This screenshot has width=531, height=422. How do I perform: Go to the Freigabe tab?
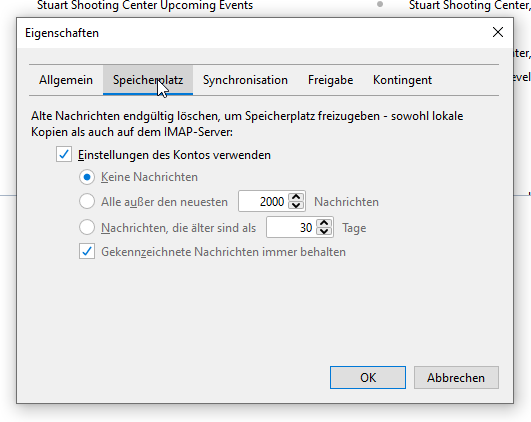click(330, 80)
